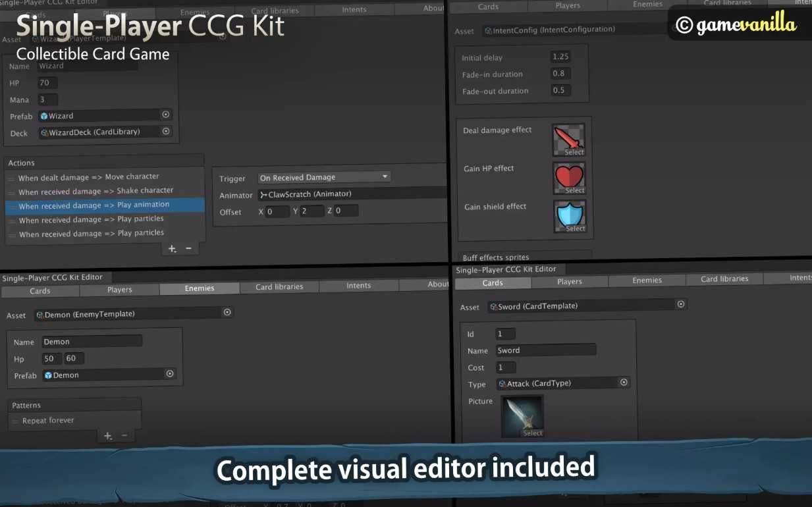Image resolution: width=812 pixels, height=507 pixels.
Task: Open Intents tab in top-left editor
Action: (354, 10)
